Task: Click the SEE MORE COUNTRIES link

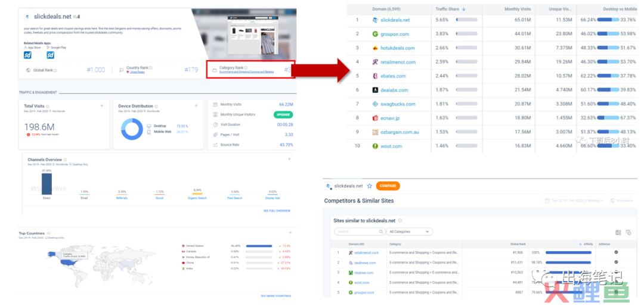Action: (276, 296)
